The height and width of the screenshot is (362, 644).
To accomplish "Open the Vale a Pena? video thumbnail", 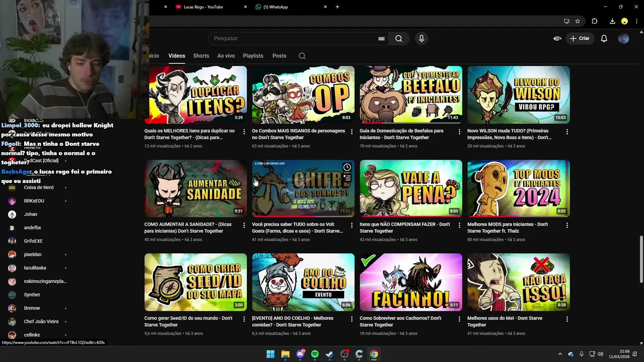I will click(x=411, y=189).
